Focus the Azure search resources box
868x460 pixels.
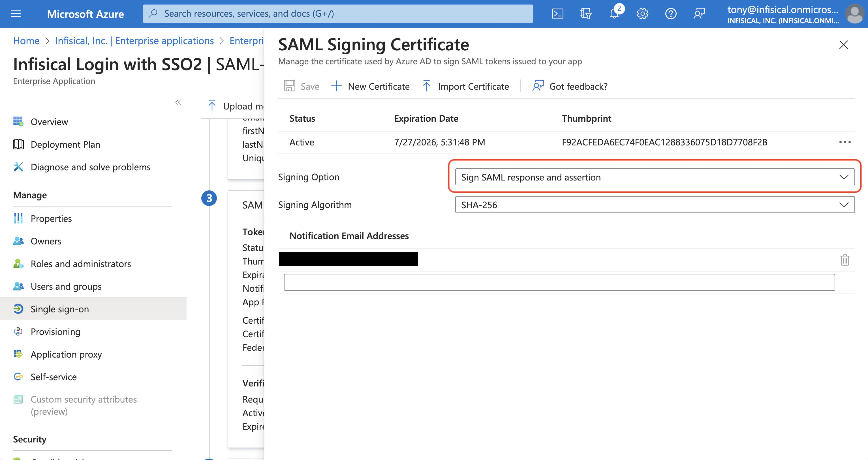(338, 14)
